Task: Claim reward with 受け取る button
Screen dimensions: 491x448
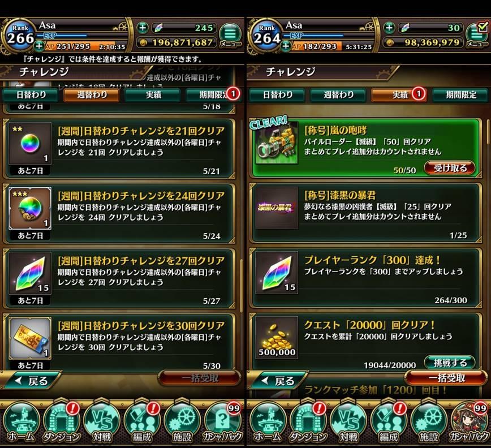Action: (x=450, y=168)
